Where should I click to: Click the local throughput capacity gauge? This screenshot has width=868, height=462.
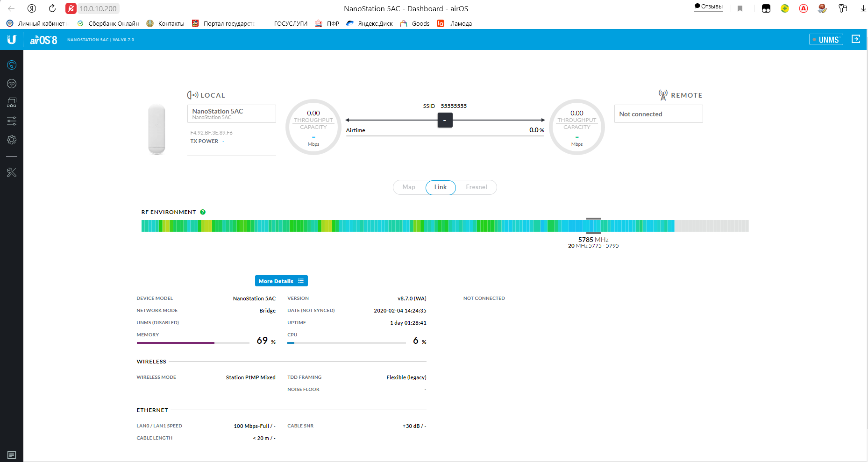click(x=313, y=127)
